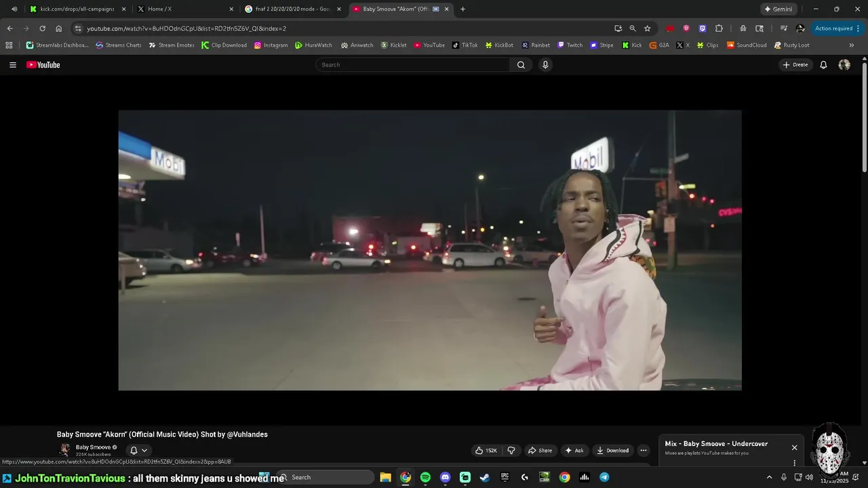868x488 pixels.
Task: Click the system tray microphone icon
Action: point(783,477)
